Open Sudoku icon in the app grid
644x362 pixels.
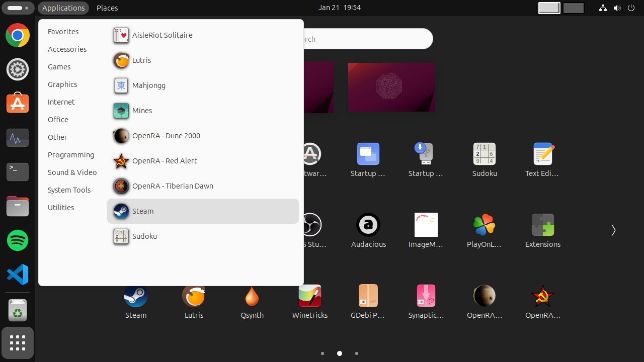pyautogui.click(x=485, y=159)
